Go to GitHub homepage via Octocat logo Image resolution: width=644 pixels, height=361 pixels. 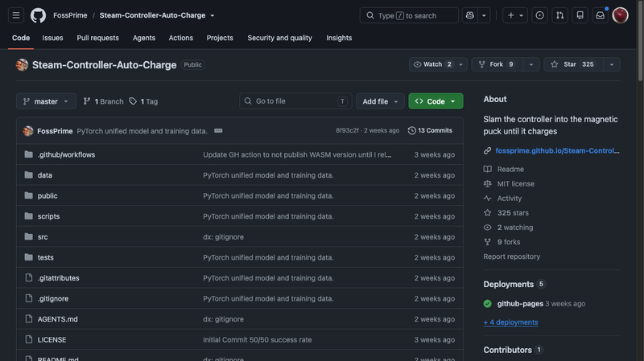[38, 15]
